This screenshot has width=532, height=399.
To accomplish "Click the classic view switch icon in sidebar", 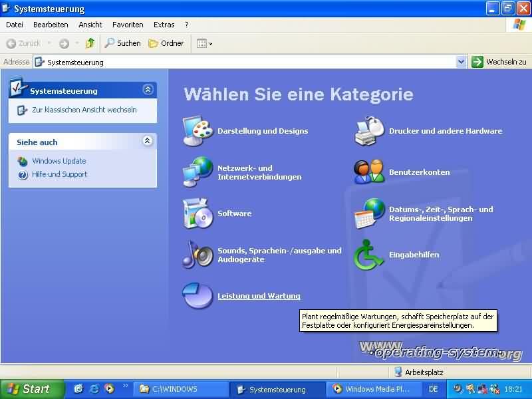I will click(x=22, y=110).
